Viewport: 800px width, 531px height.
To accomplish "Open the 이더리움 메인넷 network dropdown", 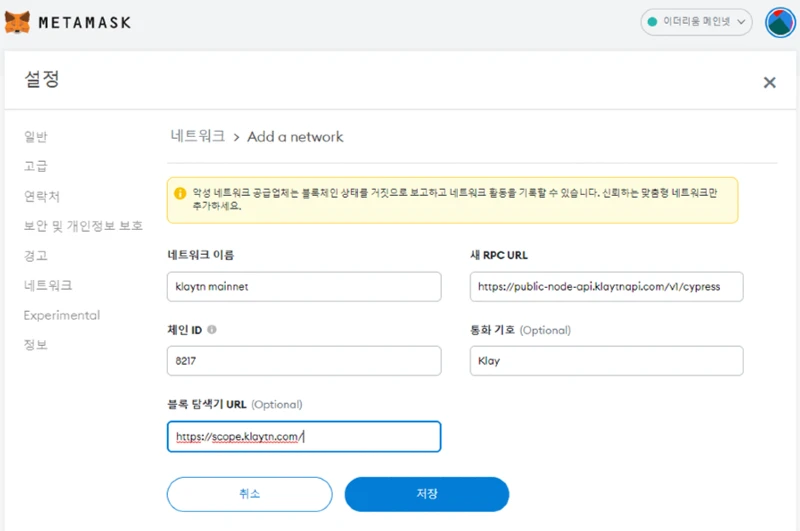I will pos(696,22).
